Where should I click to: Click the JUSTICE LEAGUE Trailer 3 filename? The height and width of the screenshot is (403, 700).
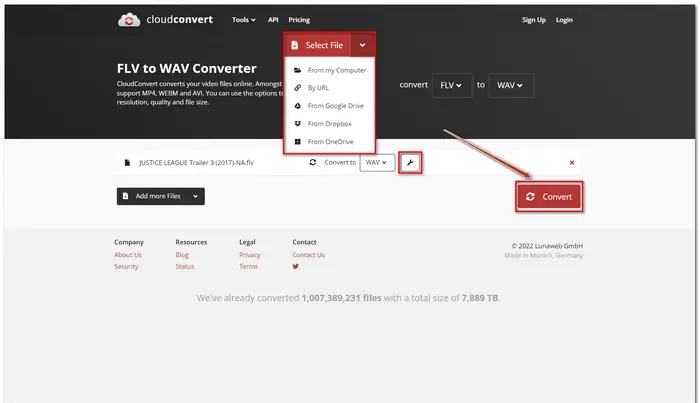(x=196, y=162)
